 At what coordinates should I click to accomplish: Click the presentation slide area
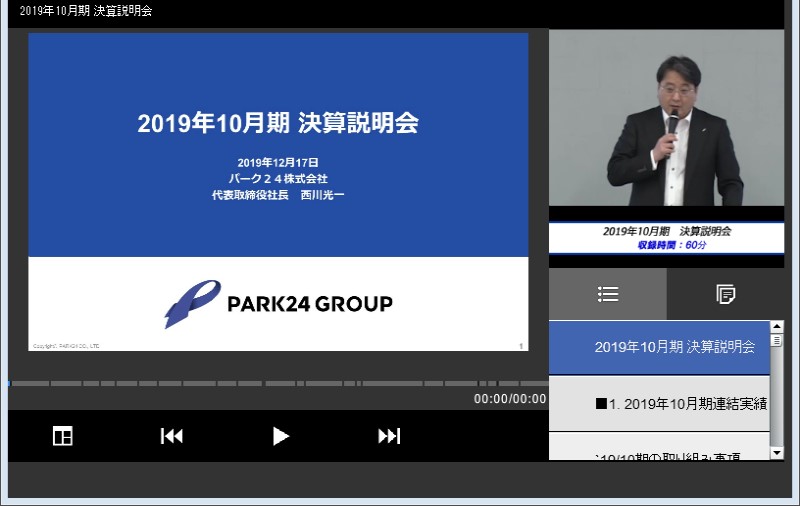(x=278, y=192)
